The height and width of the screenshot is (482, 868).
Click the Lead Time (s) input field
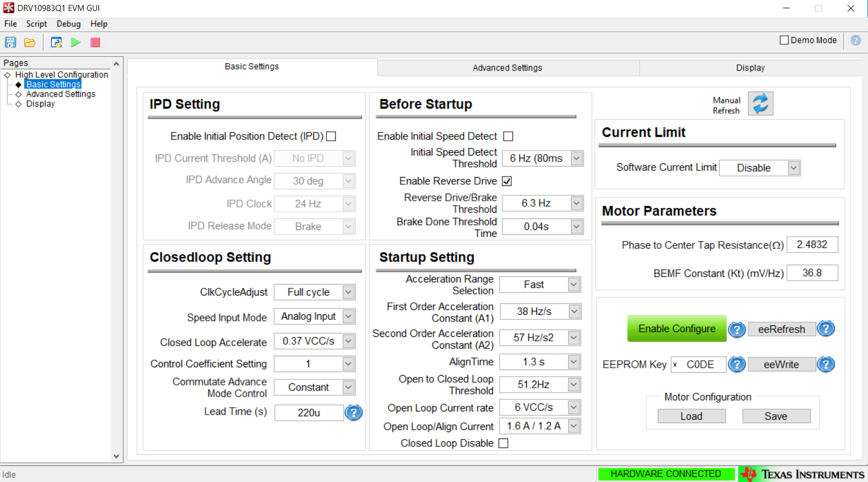click(x=309, y=413)
